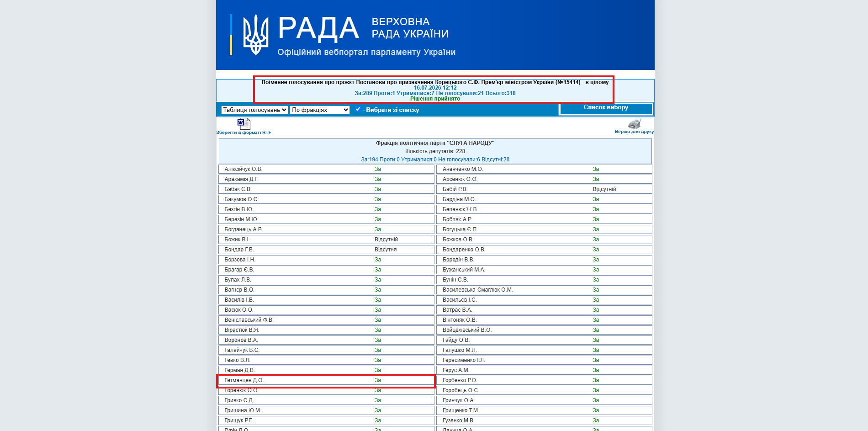Click the date '16.07.2026 12:12'

(x=435, y=88)
